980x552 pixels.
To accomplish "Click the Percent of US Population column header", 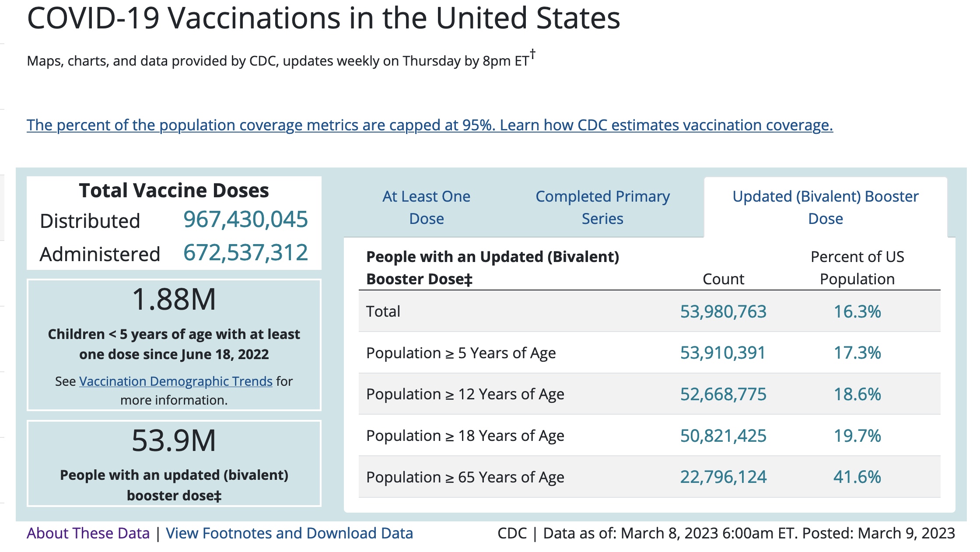I will [857, 268].
